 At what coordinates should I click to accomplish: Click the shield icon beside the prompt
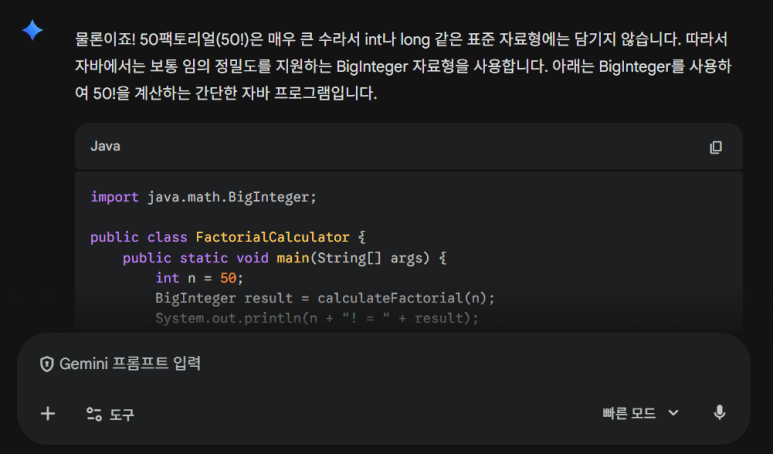coord(47,364)
